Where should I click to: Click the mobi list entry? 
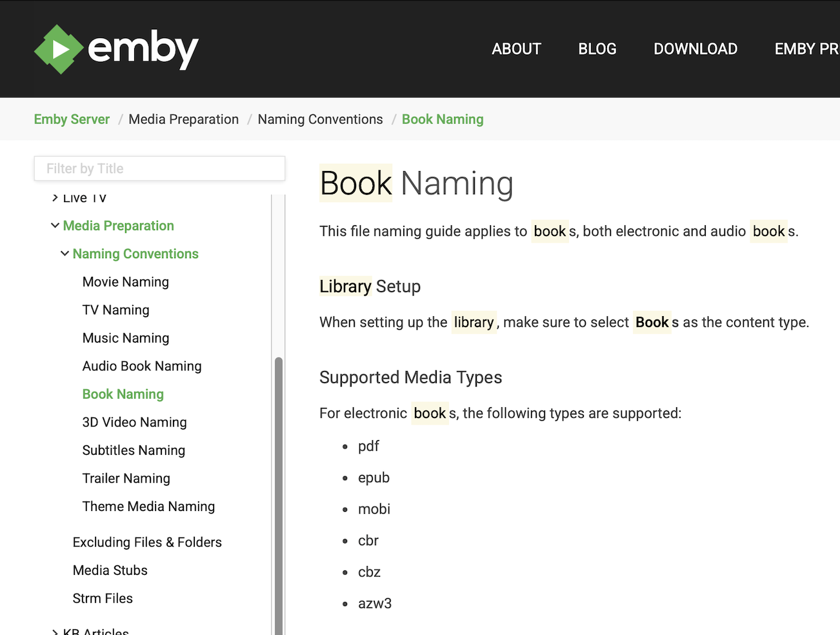pyautogui.click(x=374, y=509)
